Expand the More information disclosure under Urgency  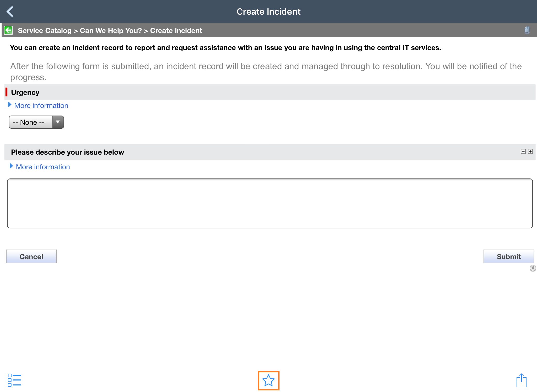(x=41, y=105)
